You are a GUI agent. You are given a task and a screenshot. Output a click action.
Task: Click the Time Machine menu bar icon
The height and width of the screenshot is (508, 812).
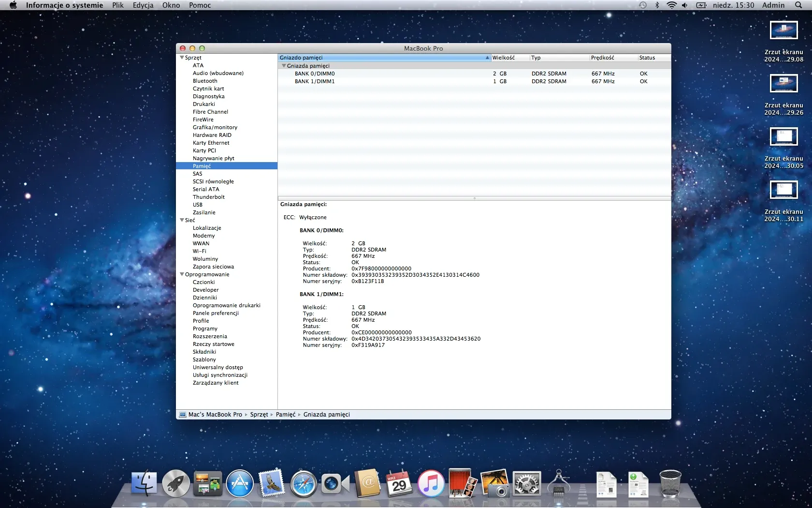point(643,5)
